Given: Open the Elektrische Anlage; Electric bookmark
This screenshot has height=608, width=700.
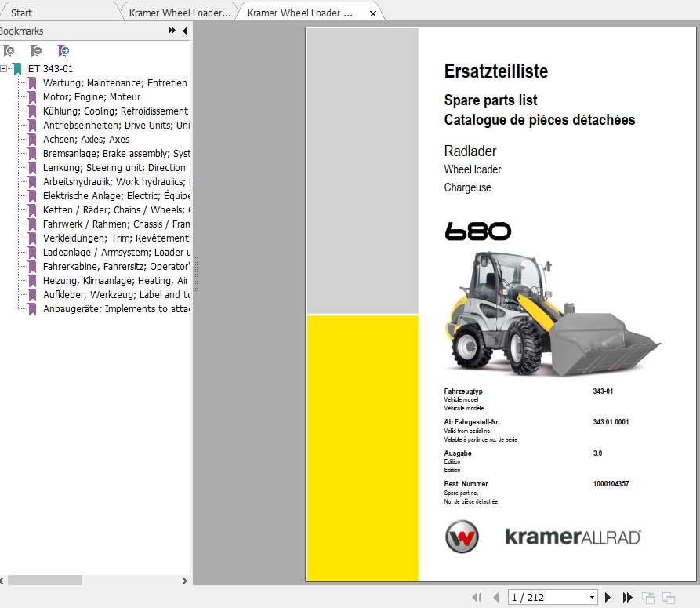Looking at the screenshot, I should [x=117, y=195].
